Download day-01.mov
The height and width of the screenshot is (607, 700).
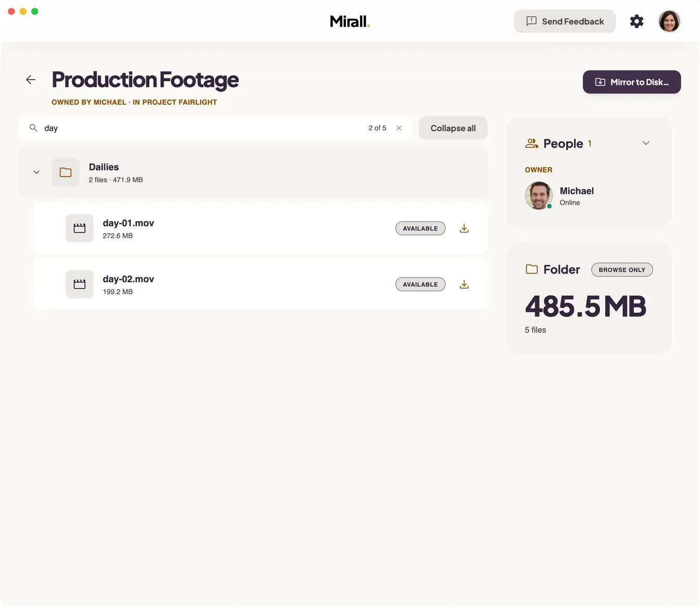coord(464,228)
